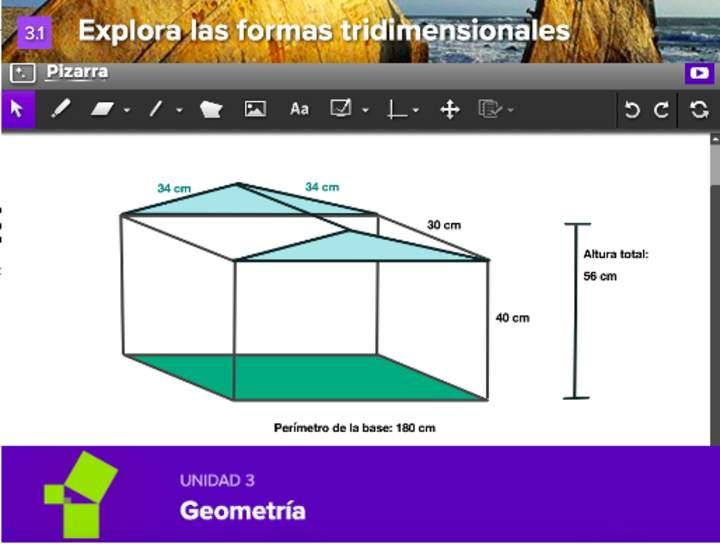Screen dimensions: 720x544
Task: Open the video button in Pizarra header
Action: coord(698,73)
